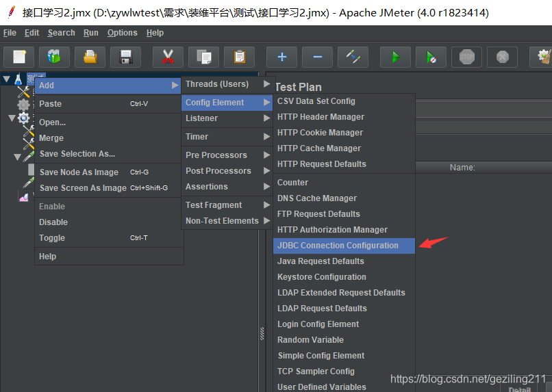Viewport: 552px width, 392px height.
Task: Add HTTP Header Manager element
Action: coord(344,117)
